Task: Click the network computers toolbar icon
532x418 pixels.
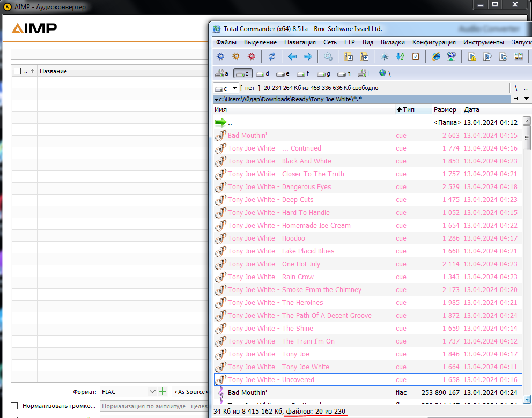Action: click(x=451, y=56)
